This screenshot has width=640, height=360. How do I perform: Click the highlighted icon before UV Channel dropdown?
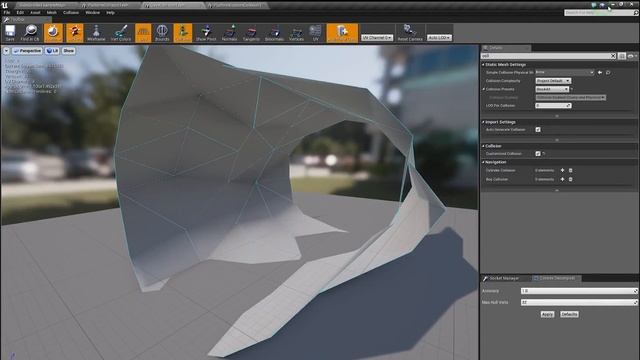[x=342, y=33]
